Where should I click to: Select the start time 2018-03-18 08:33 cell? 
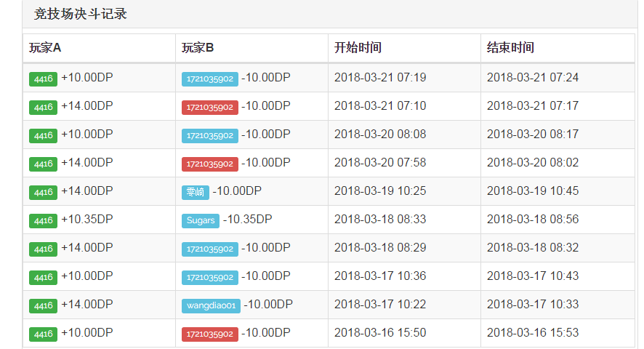(x=380, y=220)
